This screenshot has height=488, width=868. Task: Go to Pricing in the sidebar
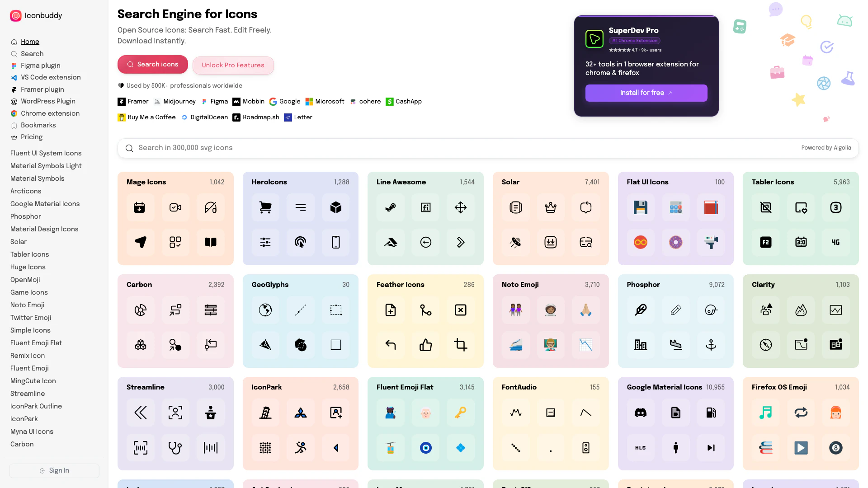[x=31, y=137]
